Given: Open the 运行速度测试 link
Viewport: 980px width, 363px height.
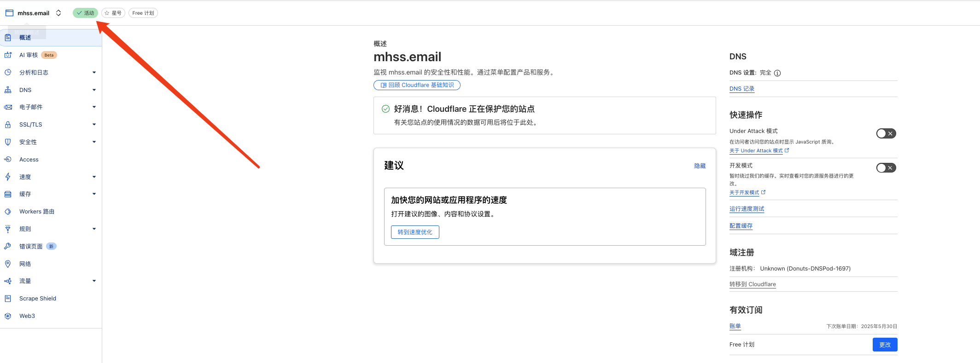Looking at the screenshot, I should pyautogui.click(x=747, y=209).
